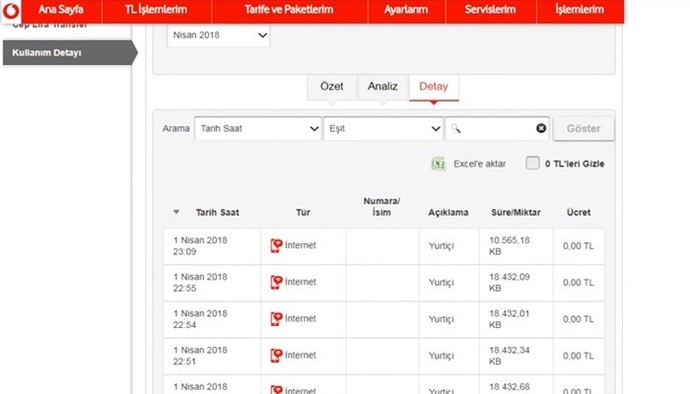Click the Internet icon in 22:51 row
Viewport: 690px width, 394px height.
[x=276, y=355]
